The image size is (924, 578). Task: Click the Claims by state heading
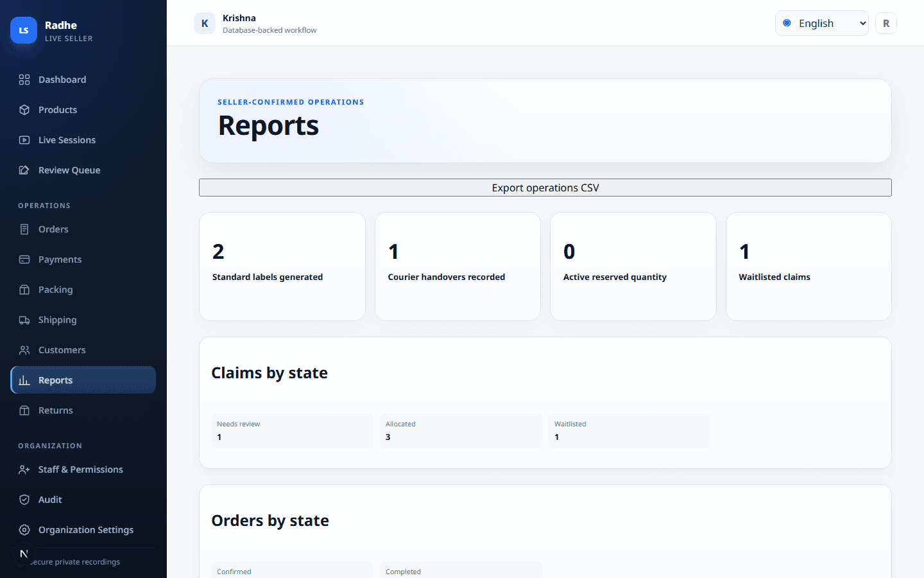(269, 373)
